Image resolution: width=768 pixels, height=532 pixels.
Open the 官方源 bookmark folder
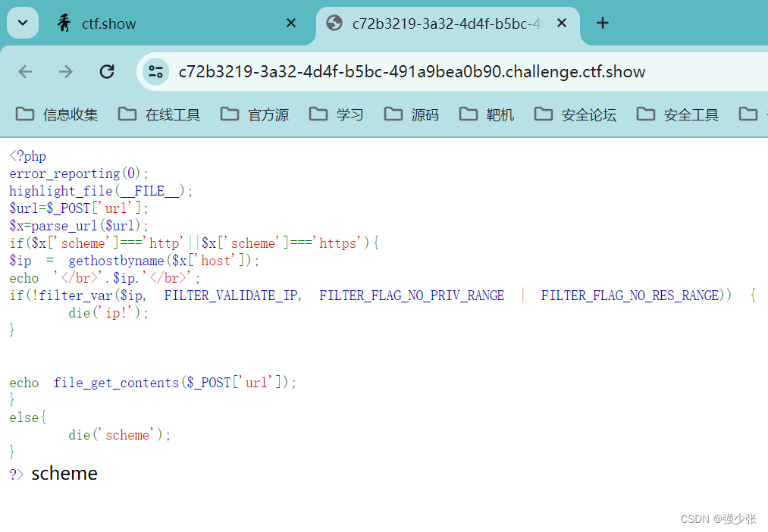[x=255, y=114]
